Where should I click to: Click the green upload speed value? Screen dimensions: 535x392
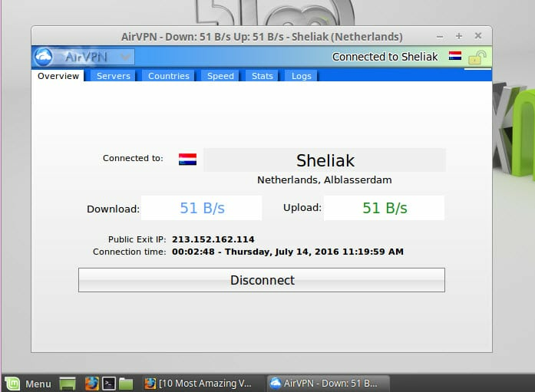click(385, 208)
